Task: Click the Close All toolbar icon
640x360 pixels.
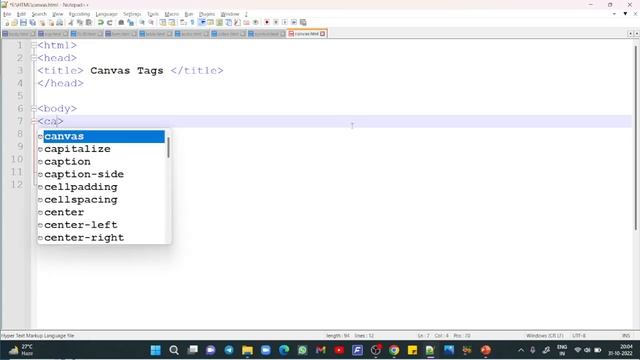Action: 51,22
